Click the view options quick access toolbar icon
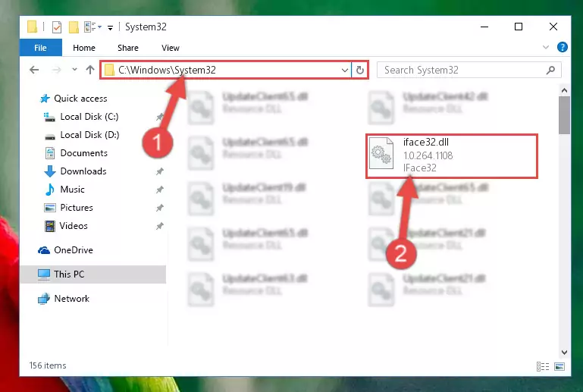The width and height of the screenshot is (583, 392). tap(92, 27)
